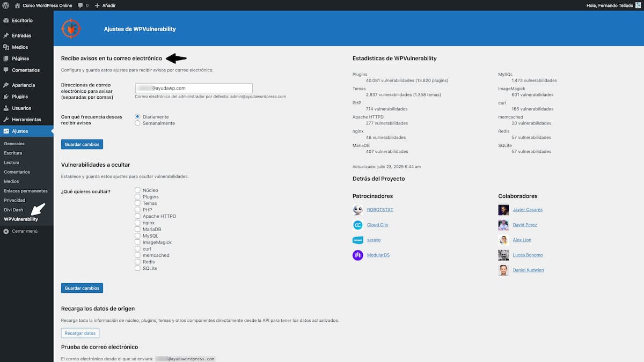The height and width of the screenshot is (362, 644).
Task: Select the Semanalmente frequency option
Action: click(x=137, y=122)
